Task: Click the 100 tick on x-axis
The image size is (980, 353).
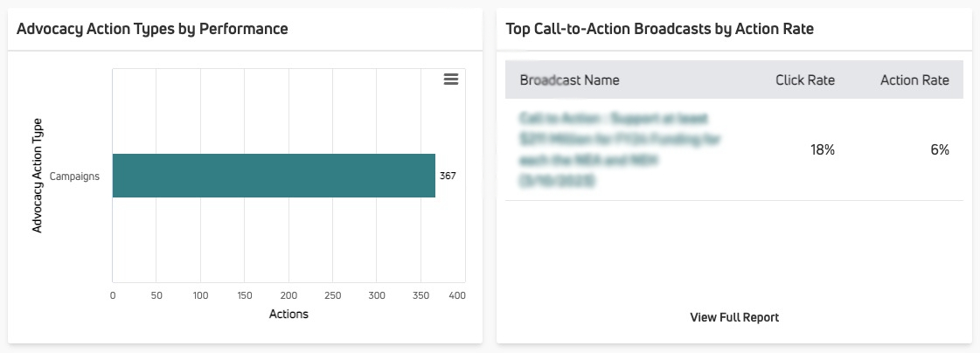Action: 200,295
